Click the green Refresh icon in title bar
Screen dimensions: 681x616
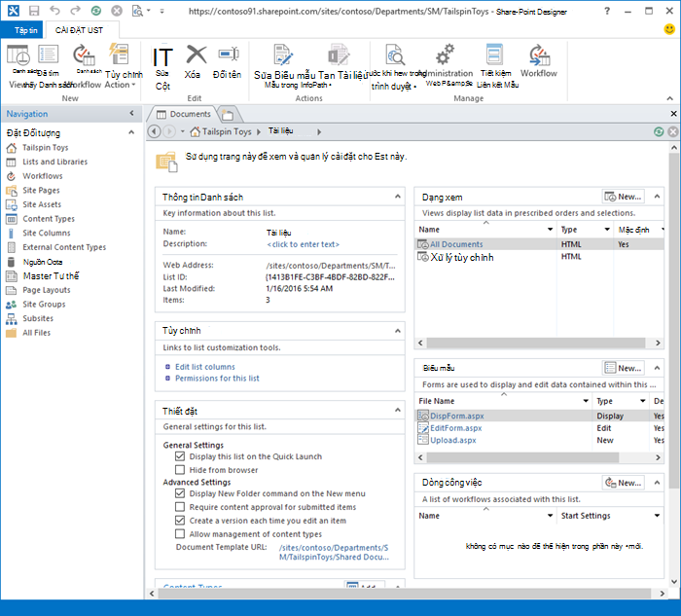point(96,11)
